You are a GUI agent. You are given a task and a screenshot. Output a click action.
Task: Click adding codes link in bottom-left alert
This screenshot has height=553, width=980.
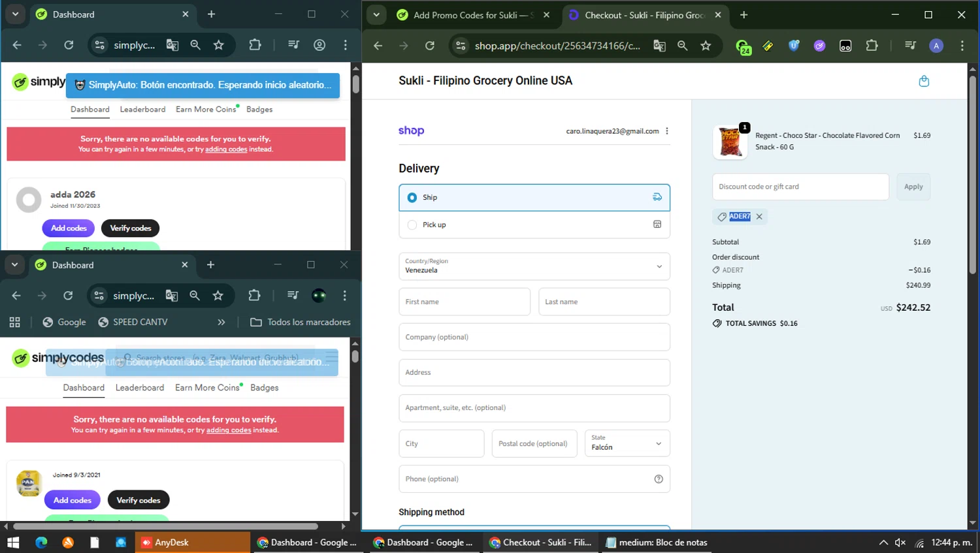(229, 430)
